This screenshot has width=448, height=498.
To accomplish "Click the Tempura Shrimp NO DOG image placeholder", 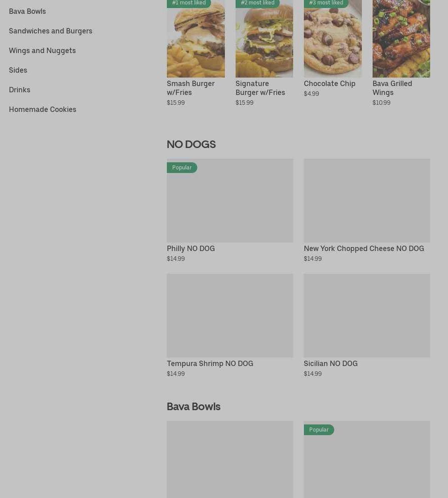I will click(x=230, y=316).
